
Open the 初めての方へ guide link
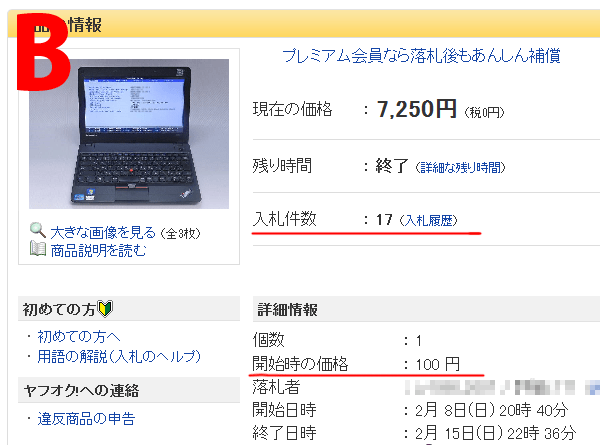tap(78, 336)
